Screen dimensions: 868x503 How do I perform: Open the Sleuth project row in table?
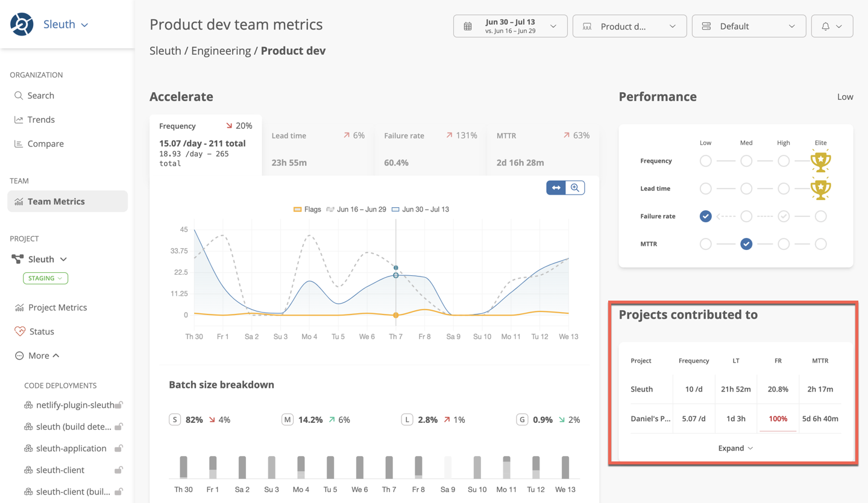pos(735,389)
